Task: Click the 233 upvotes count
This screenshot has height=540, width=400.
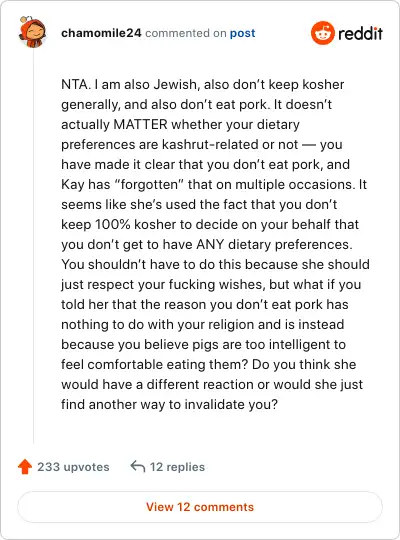Action: coord(73,467)
